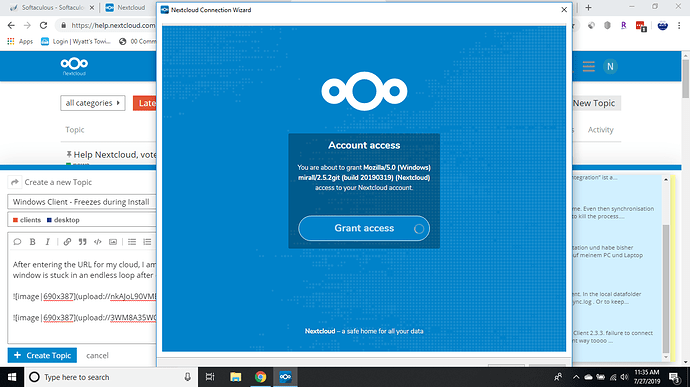This screenshot has height=387, width=690.
Task: Click the preformatted code icon
Action: click(98, 242)
